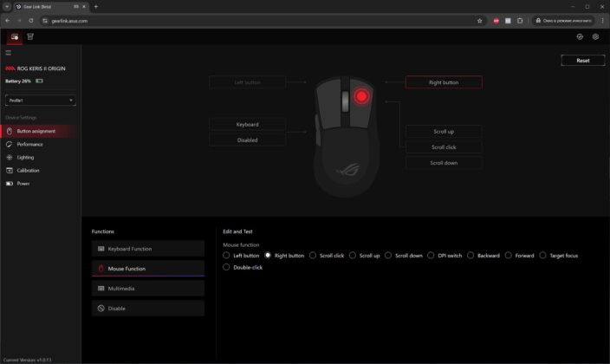Click the Reset button
The height and width of the screenshot is (364, 610).
(583, 61)
